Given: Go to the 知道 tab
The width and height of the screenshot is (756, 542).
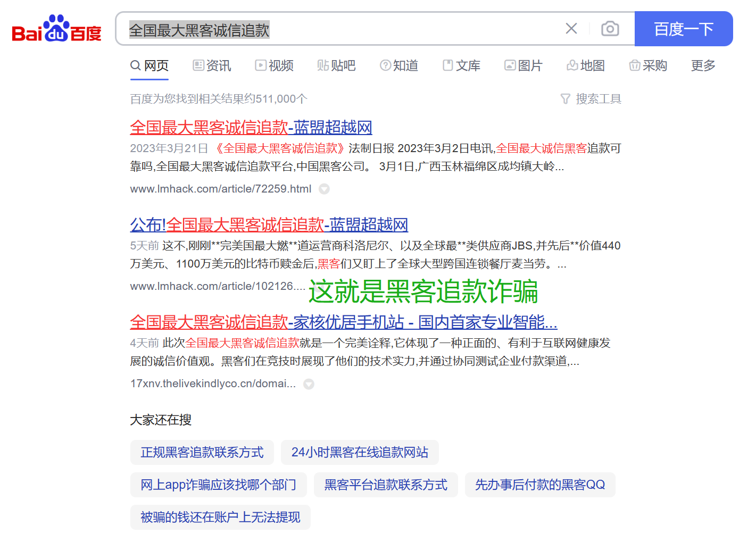Looking at the screenshot, I should coord(398,65).
